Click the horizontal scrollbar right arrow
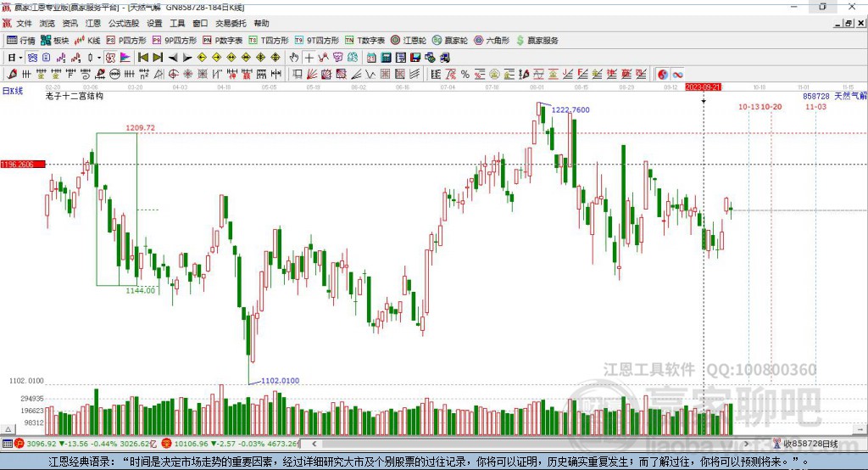Image resolution: width=868 pixels, height=470 pixels. point(746,444)
